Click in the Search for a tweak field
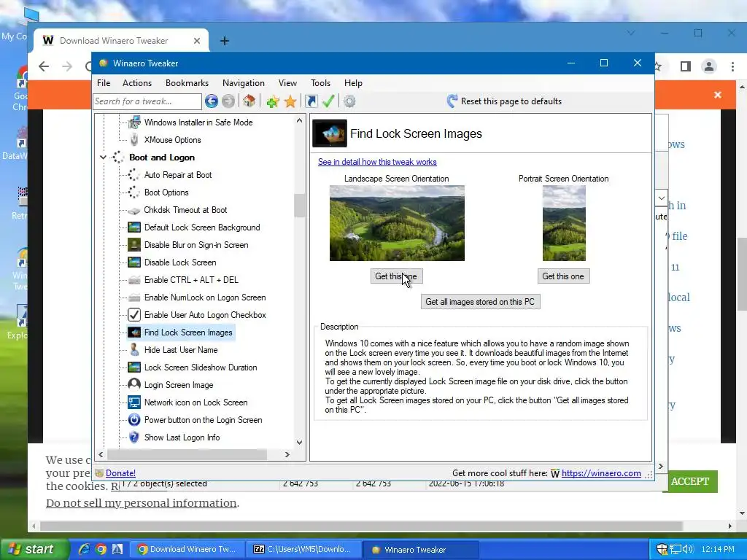 pos(147,101)
